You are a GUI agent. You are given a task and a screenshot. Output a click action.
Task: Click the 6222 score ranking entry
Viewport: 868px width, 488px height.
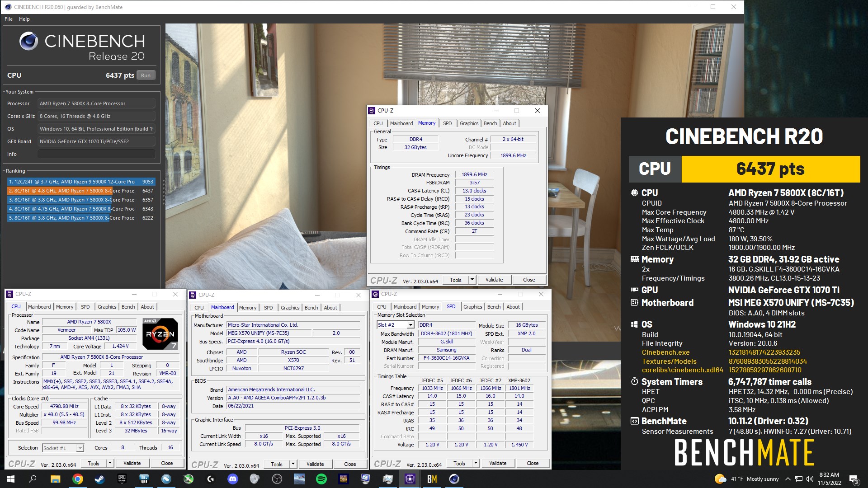(81, 218)
